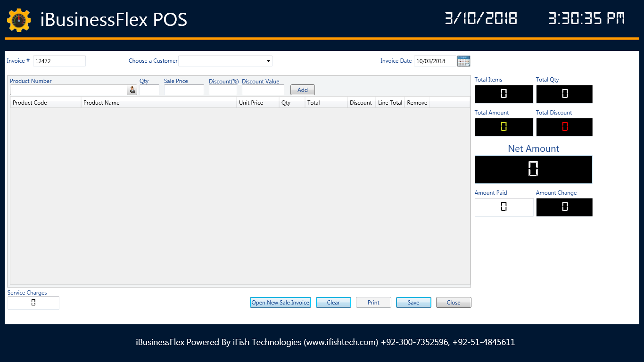Click the Invoice Date field 10/03/2018

pos(435,61)
